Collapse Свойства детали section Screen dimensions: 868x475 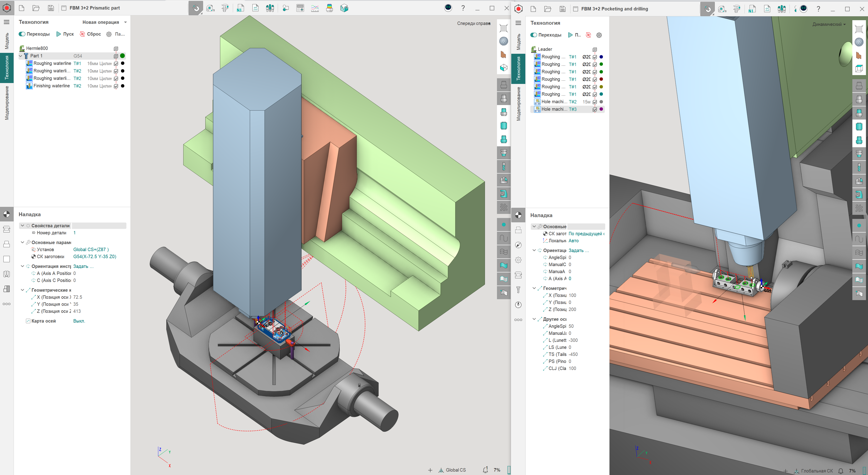point(22,226)
